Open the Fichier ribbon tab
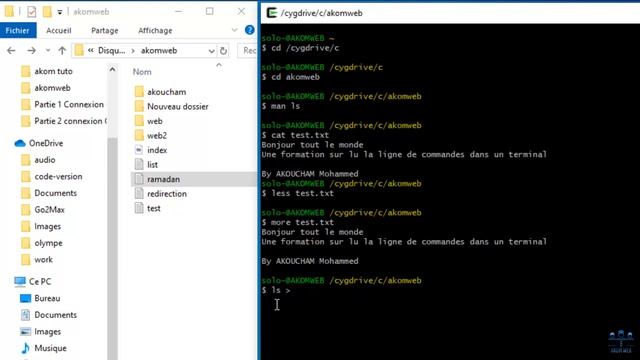 pos(18,31)
